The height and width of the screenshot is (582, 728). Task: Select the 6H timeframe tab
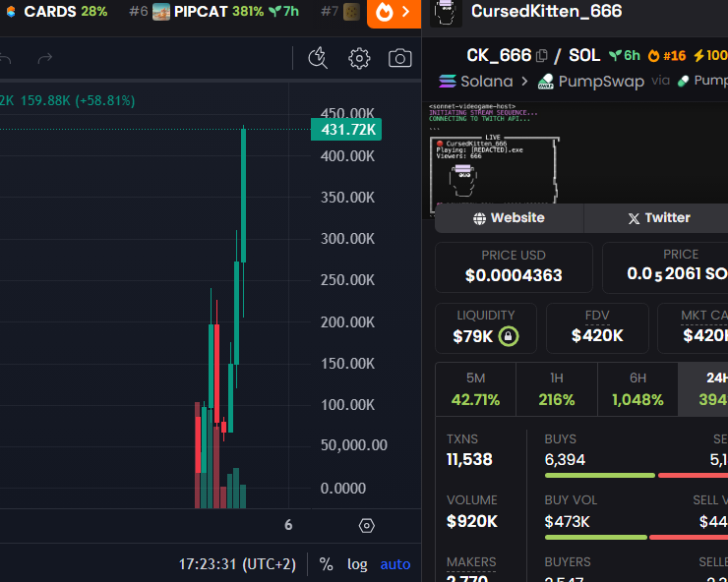637,389
